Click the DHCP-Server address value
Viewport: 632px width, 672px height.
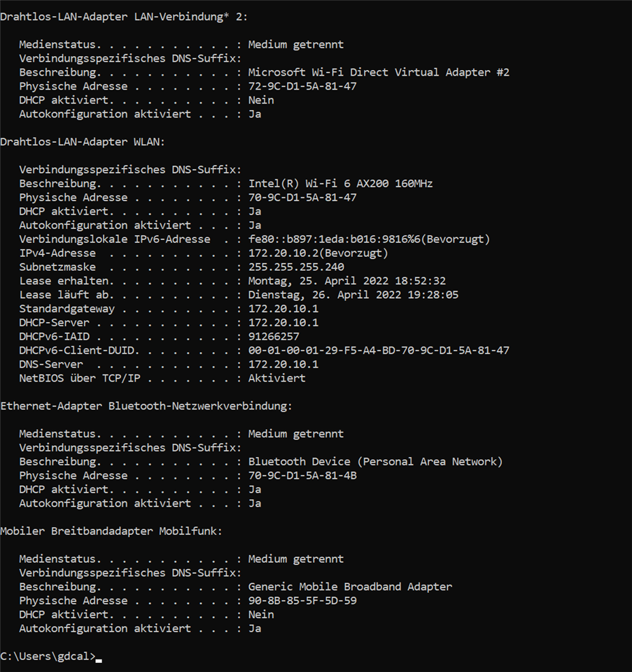pyautogui.click(x=283, y=323)
